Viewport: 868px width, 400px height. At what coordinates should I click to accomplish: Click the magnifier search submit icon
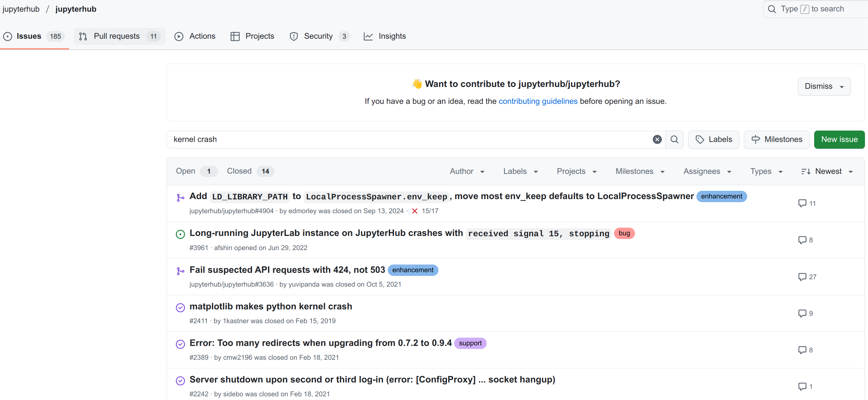click(674, 139)
